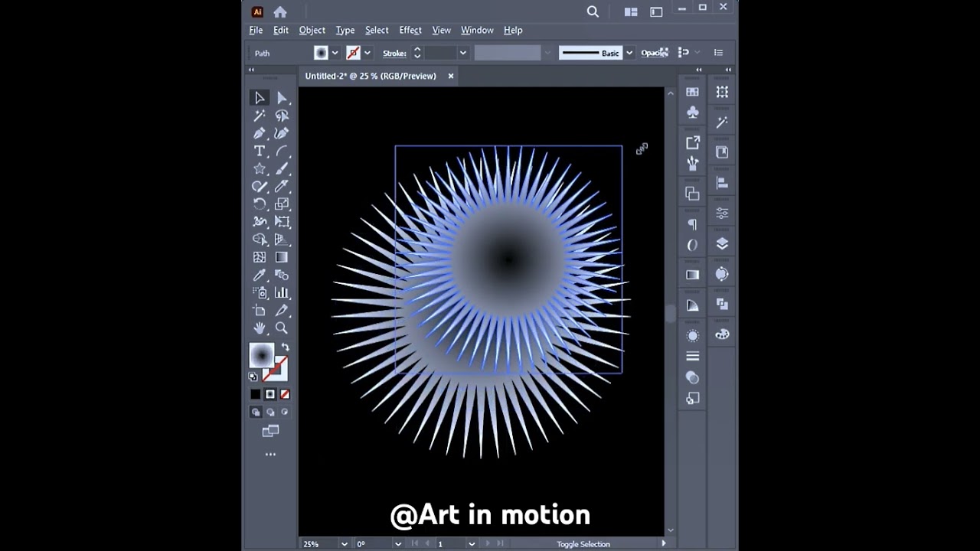The width and height of the screenshot is (980, 551).
Task: Pick the Magic Wand tool in the left toolbar
Action: coord(260,116)
